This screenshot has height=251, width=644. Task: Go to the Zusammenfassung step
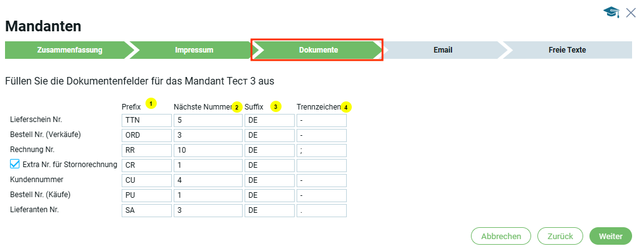click(69, 50)
